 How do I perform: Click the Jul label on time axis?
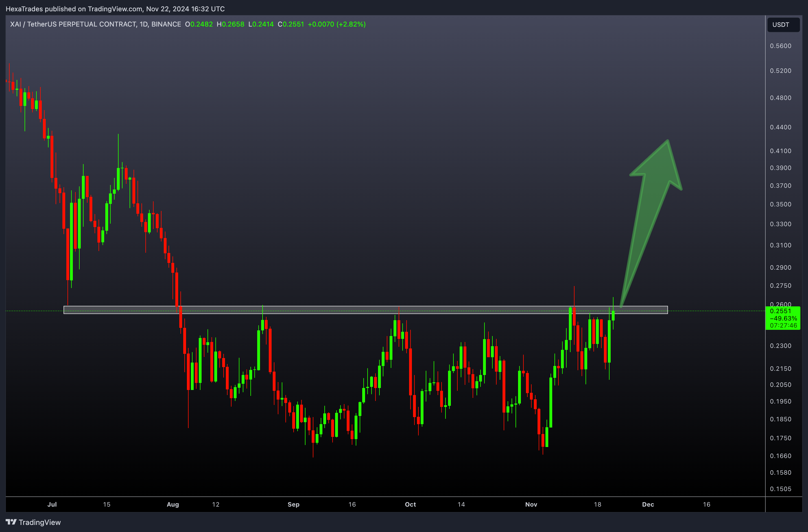point(52,505)
